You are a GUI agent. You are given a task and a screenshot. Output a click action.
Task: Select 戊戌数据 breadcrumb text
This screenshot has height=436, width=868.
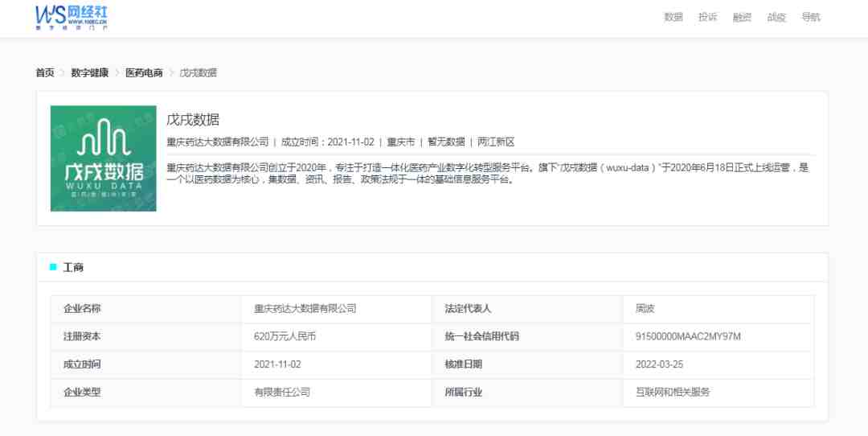tap(199, 72)
